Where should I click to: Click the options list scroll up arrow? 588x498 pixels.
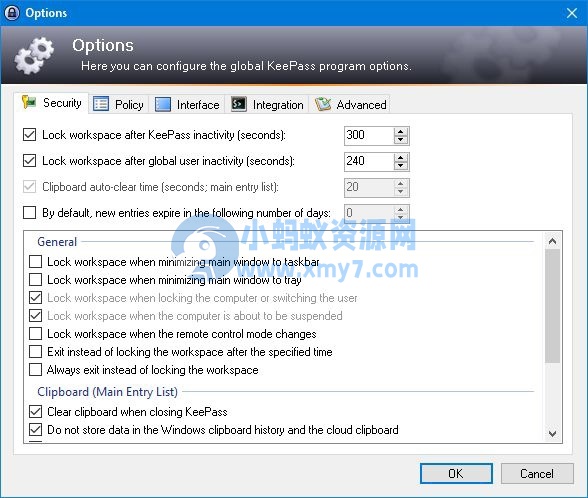(552, 241)
